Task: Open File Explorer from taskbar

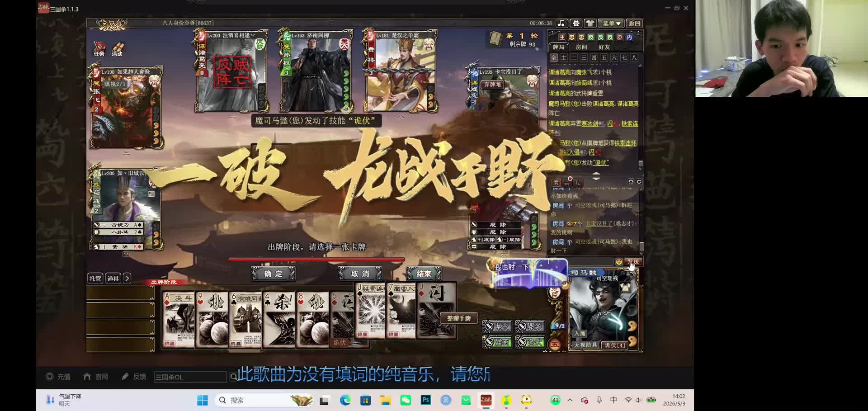Action: [385, 400]
